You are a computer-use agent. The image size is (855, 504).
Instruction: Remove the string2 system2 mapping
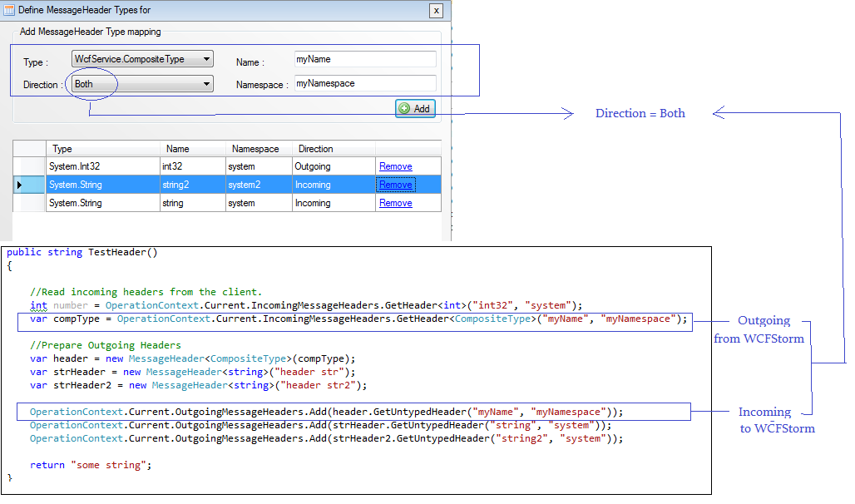tap(395, 185)
